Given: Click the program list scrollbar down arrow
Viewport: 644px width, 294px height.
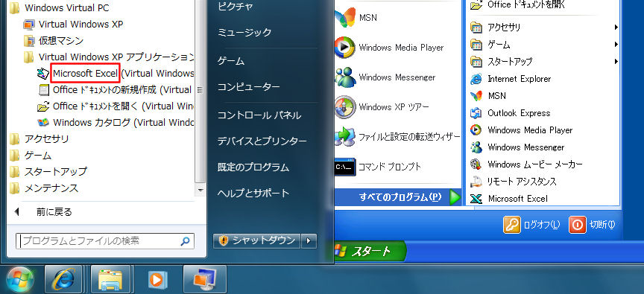Looking at the screenshot, I should [x=201, y=191].
